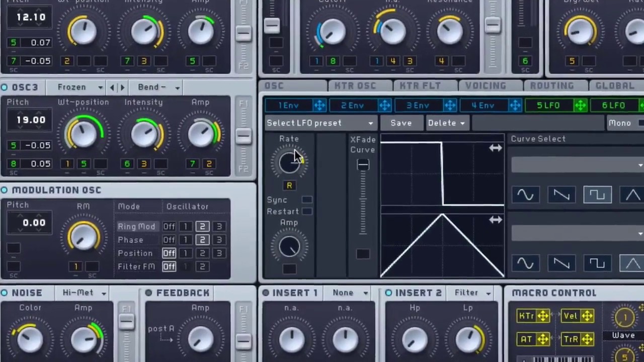Viewport: 644px width, 362px height.
Task: Select sine wave in upper curve row
Action: (526, 195)
